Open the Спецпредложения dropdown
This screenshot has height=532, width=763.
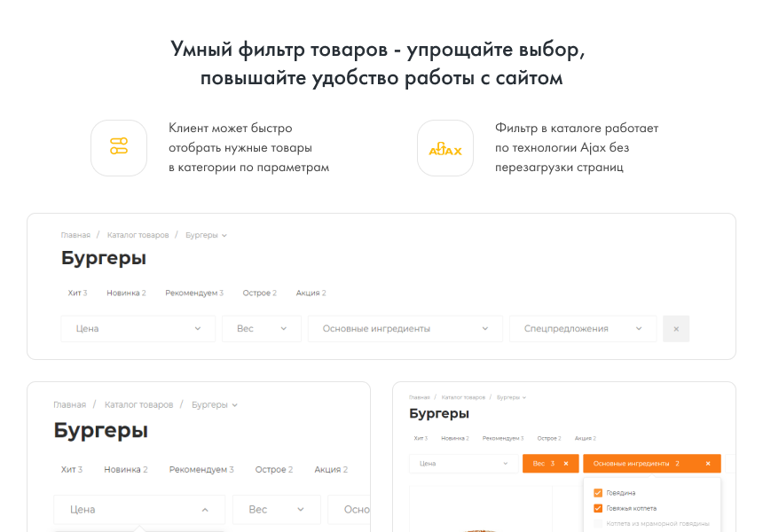(582, 328)
